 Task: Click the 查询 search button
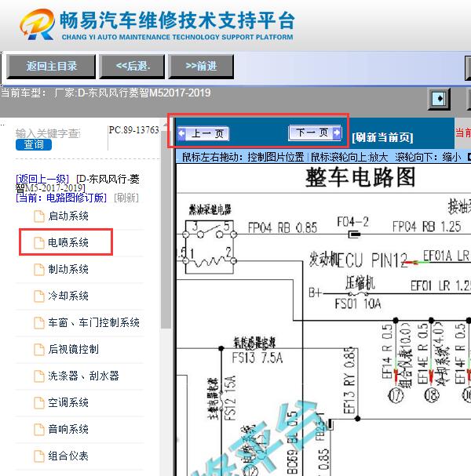click(34, 144)
